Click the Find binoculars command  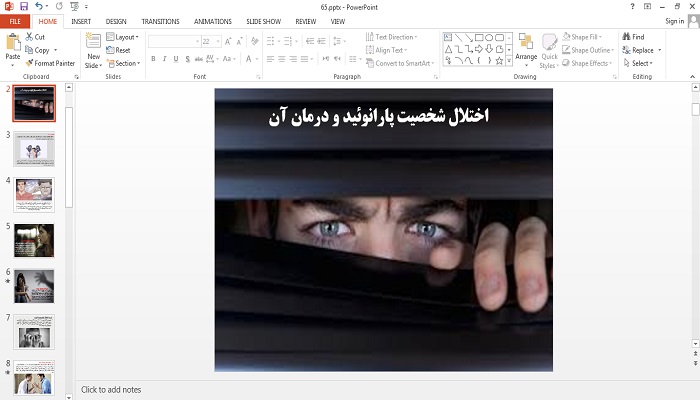coord(633,37)
